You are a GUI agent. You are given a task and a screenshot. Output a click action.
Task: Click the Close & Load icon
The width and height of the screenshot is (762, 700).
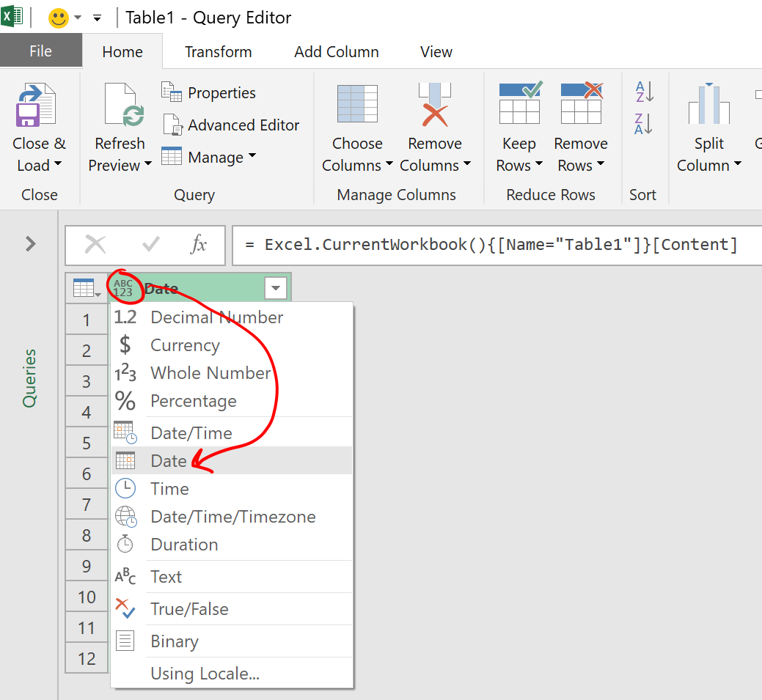click(x=37, y=106)
